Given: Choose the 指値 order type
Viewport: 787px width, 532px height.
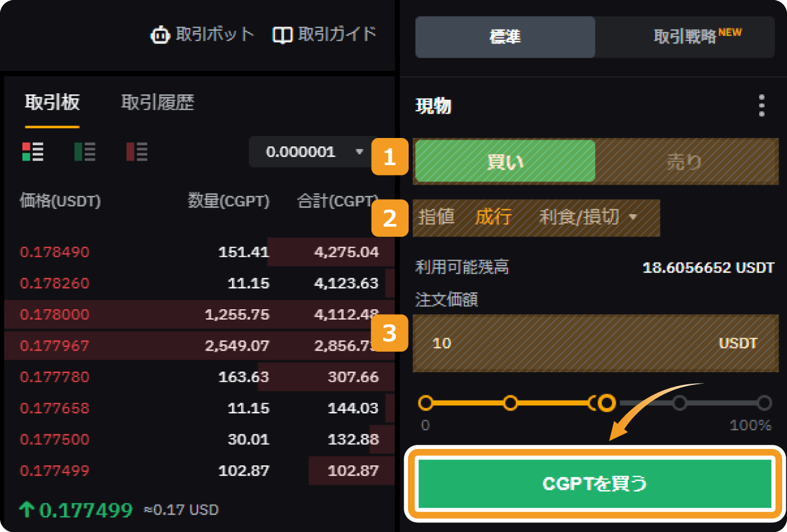Looking at the screenshot, I should [x=436, y=217].
